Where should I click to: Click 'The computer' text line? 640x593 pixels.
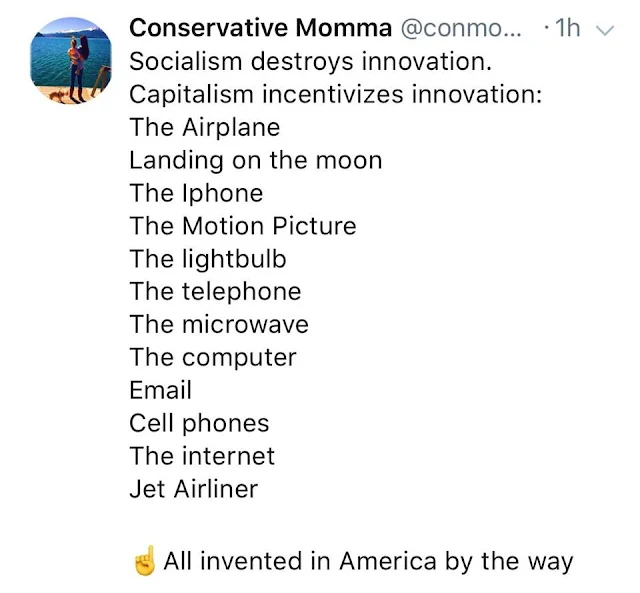click(x=213, y=358)
